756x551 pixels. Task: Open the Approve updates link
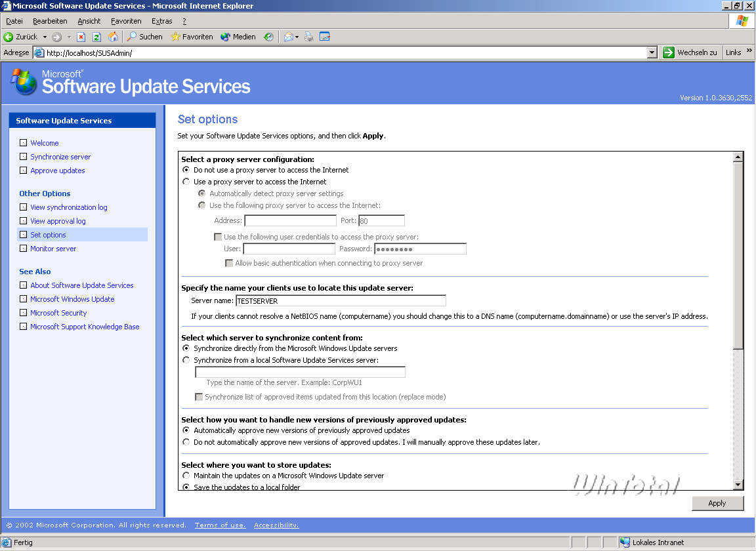[57, 171]
